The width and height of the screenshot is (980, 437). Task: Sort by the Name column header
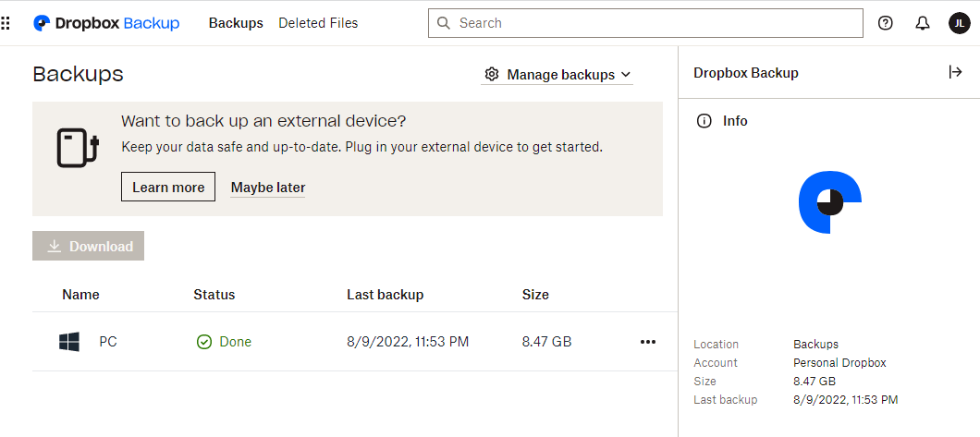coord(80,295)
